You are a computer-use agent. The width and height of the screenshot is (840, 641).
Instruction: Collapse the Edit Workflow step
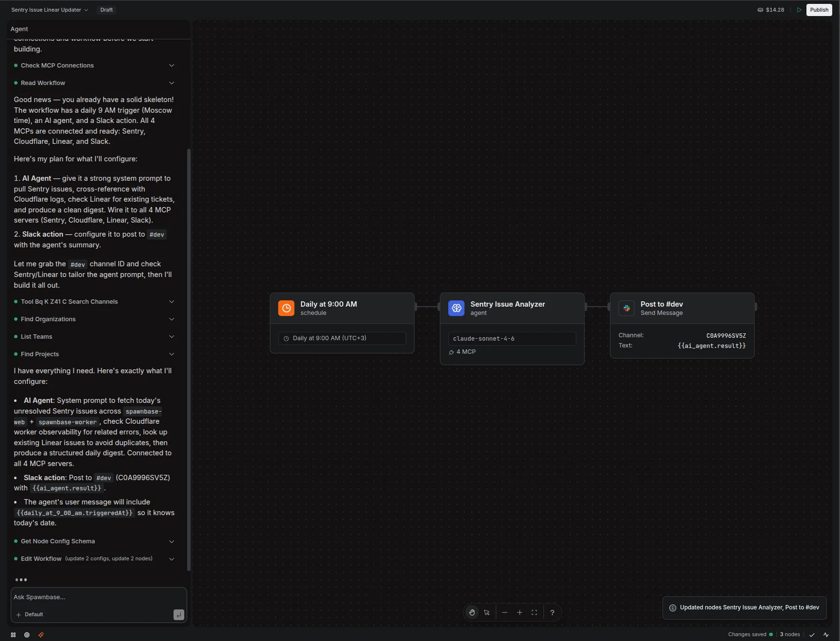tap(172, 559)
